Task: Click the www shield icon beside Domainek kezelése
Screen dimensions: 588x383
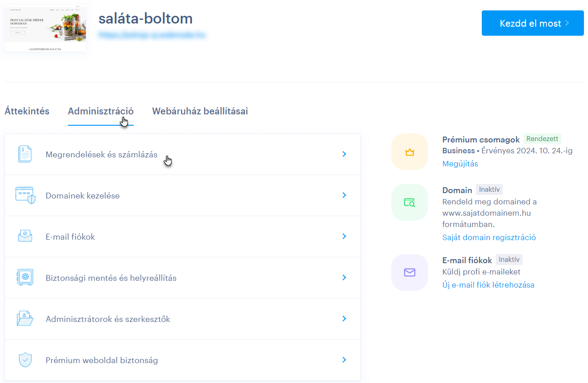Action: tap(25, 195)
